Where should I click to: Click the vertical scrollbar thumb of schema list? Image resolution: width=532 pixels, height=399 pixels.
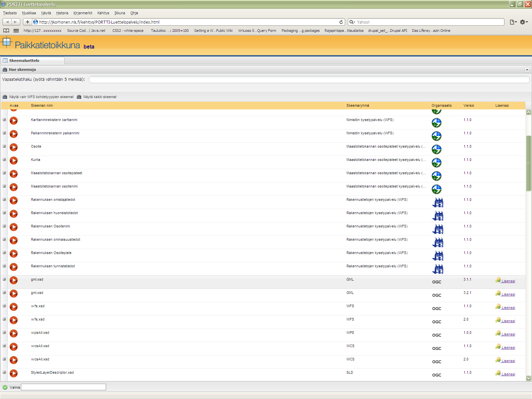tap(528, 163)
